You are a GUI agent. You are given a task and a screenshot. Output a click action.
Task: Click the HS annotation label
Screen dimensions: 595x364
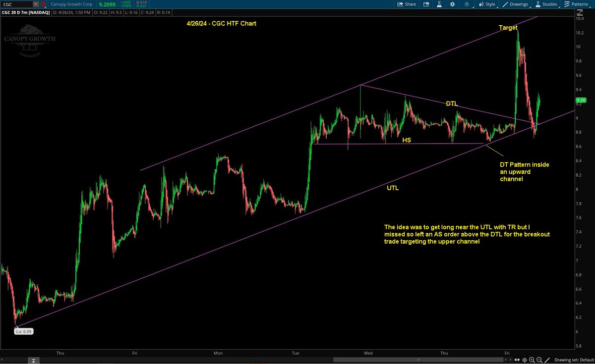point(406,140)
